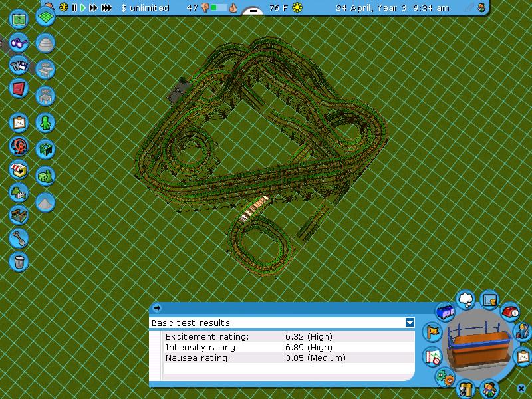Set game to normal play speed

[82, 7]
